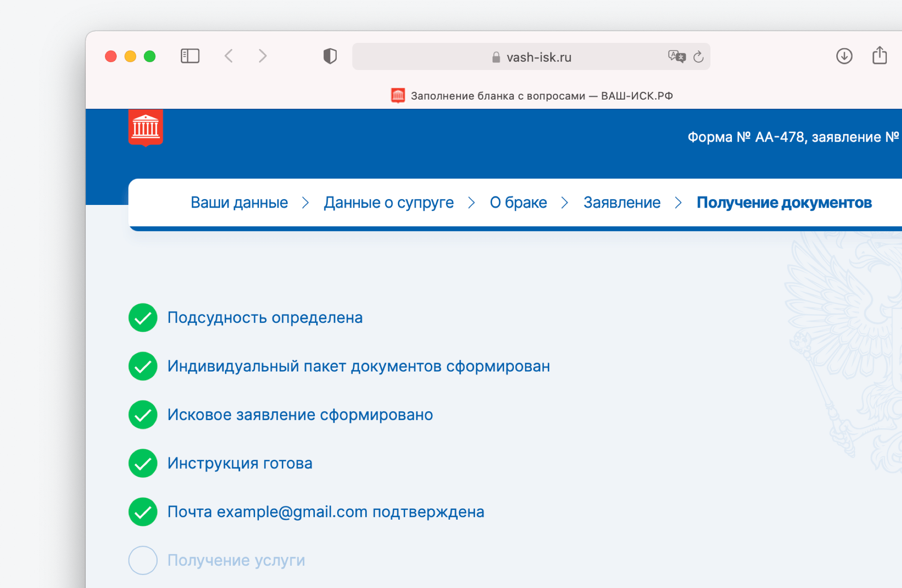The height and width of the screenshot is (588, 902).
Task: Open the Данные о супруге step
Action: click(x=388, y=203)
